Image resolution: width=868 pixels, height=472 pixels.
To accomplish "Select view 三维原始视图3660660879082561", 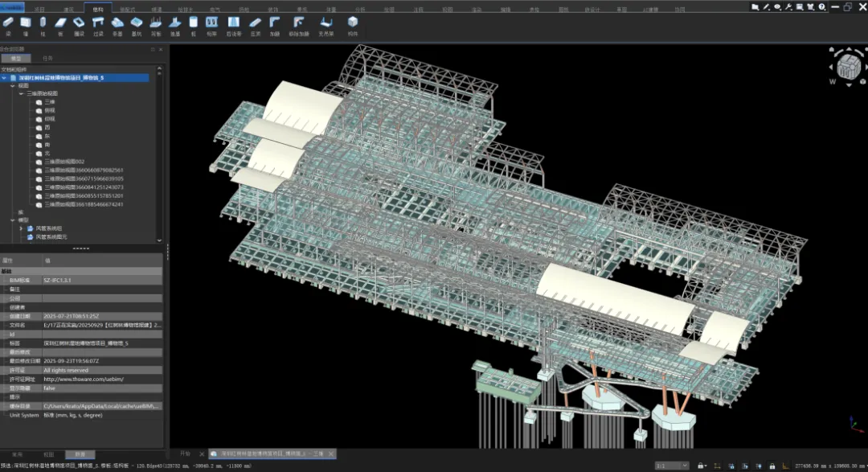I will [84, 170].
